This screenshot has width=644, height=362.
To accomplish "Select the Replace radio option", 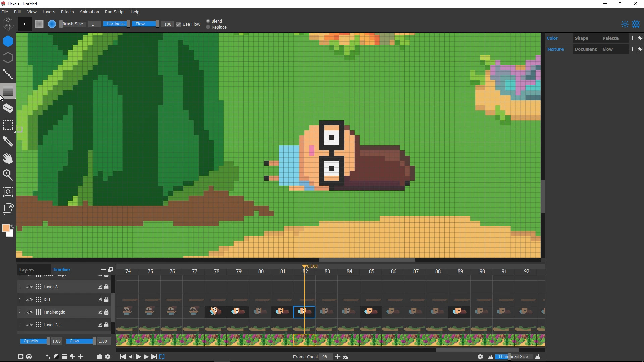I will [x=208, y=27].
